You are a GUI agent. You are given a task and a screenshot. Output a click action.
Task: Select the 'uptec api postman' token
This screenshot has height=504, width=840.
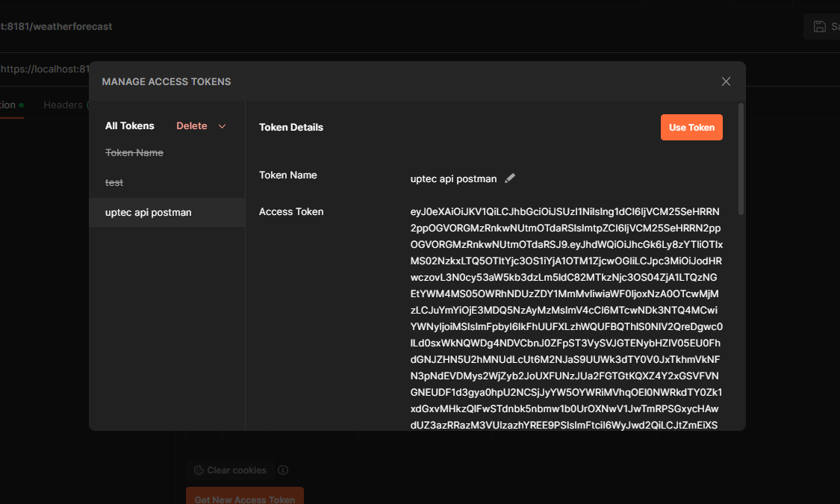pos(149,213)
